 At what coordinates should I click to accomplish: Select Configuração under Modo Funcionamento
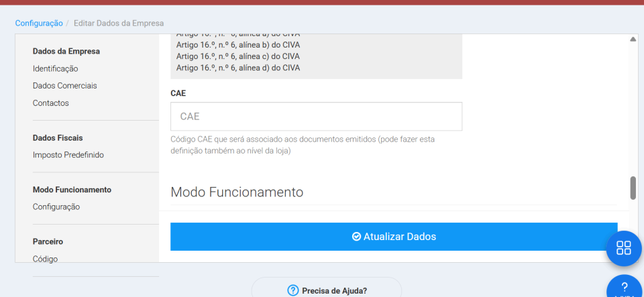click(56, 206)
